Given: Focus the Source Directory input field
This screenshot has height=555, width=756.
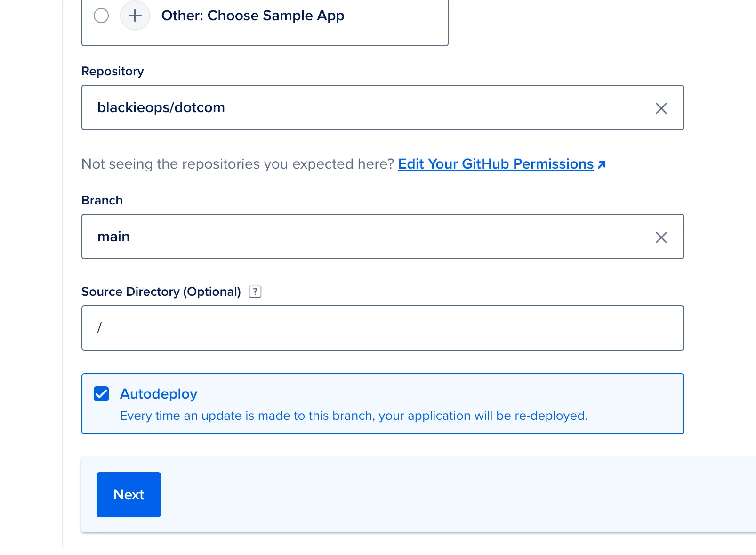Looking at the screenshot, I should 382,328.
